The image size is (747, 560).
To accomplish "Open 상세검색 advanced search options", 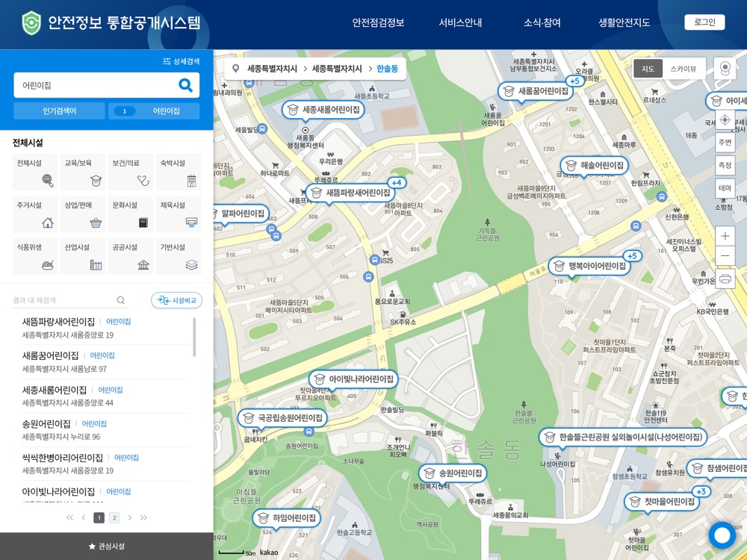I will pos(181,62).
